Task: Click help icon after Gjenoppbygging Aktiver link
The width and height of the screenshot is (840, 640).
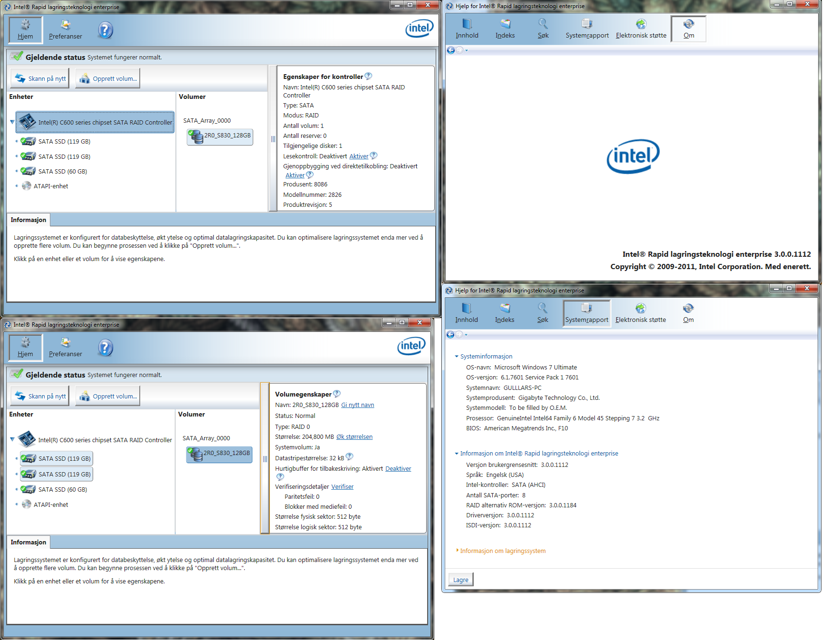Action: 310,175
